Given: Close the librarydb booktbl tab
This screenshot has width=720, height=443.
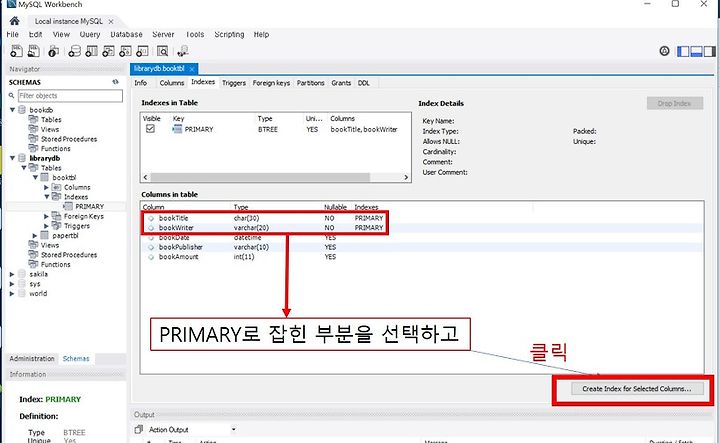Looking at the screenshot, I should 192,69.
